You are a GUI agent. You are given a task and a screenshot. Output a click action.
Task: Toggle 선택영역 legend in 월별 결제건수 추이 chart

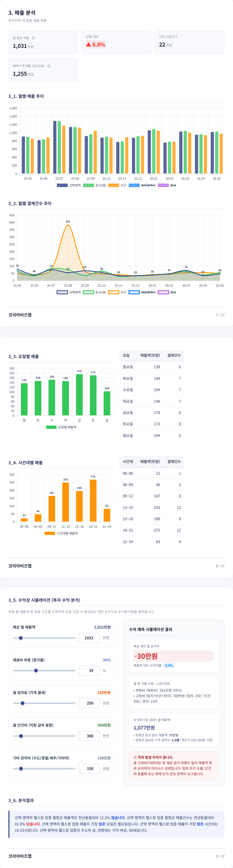point(69,292)
